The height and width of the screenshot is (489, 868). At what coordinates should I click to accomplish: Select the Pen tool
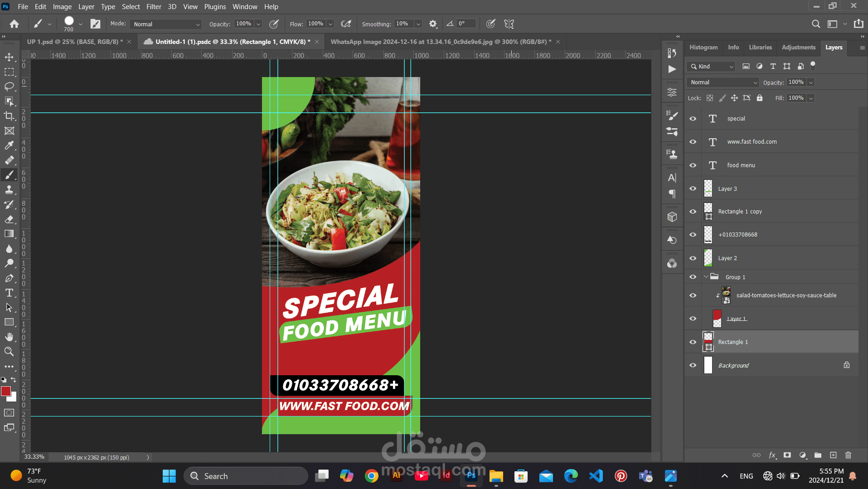click(x=9, y=278)
